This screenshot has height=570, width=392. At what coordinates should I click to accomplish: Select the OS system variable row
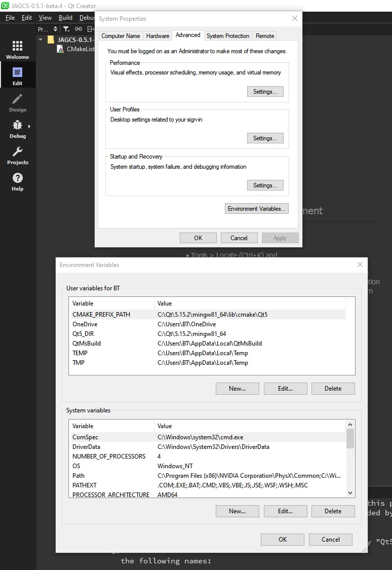207,466
